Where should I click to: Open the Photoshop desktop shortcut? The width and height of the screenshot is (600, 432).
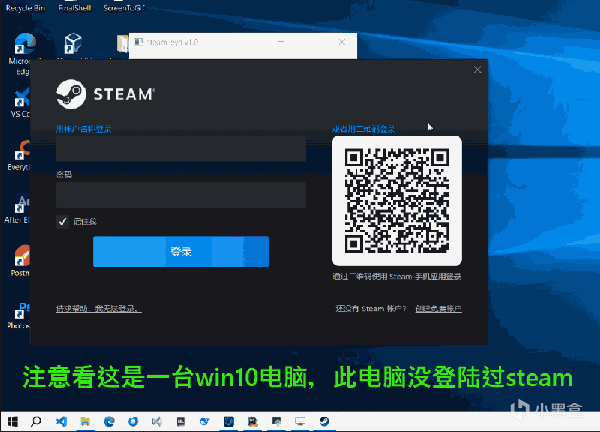(x=21, y=310)
